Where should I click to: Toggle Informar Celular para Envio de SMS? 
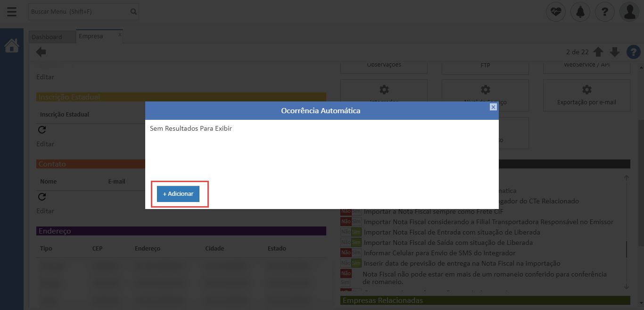(351, 253)
